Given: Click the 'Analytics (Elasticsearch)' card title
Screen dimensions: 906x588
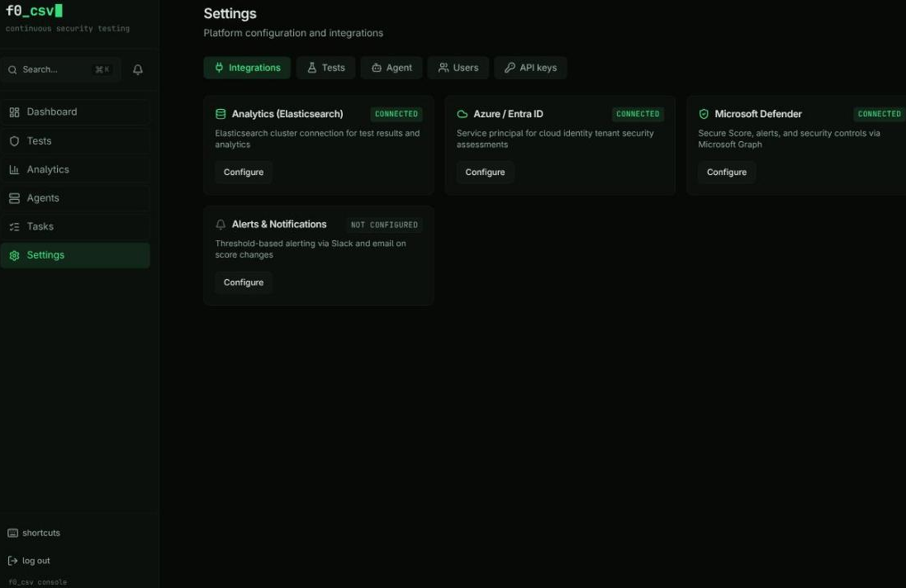Looking at the screenshot, I should point(287,114).
